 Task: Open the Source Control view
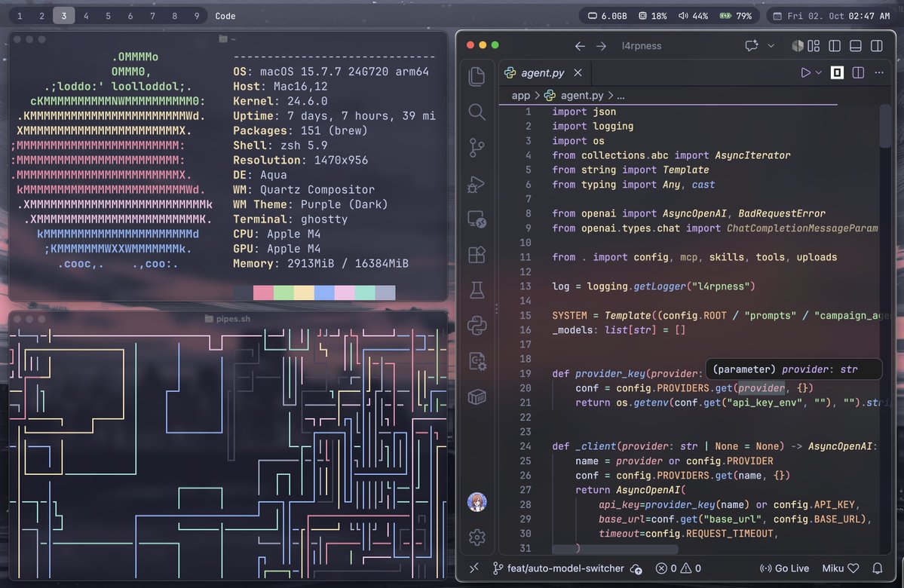pos(477,148)
